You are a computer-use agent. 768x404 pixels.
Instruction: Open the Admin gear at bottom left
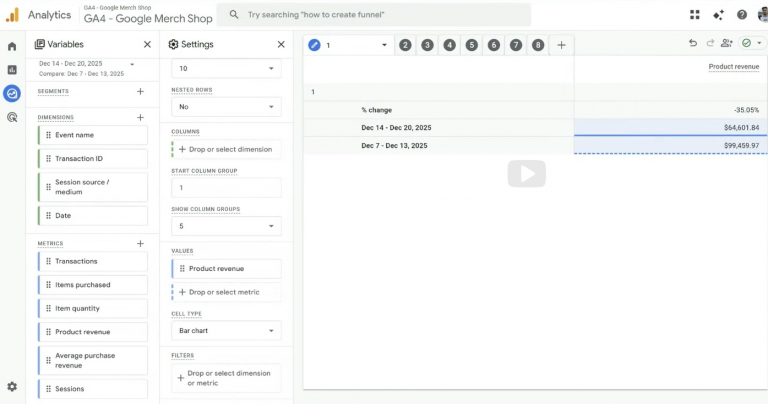click(x=12, y=386)
